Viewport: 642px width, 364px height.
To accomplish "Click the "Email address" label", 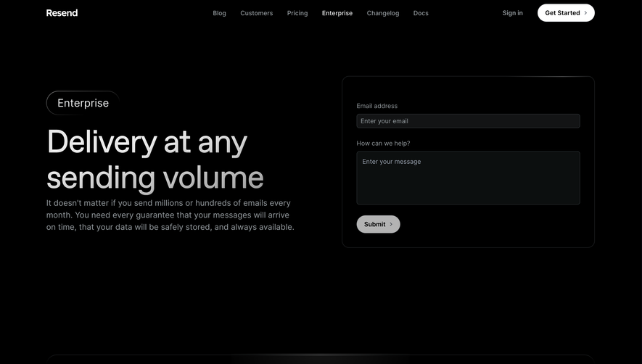I will (376, 106).
